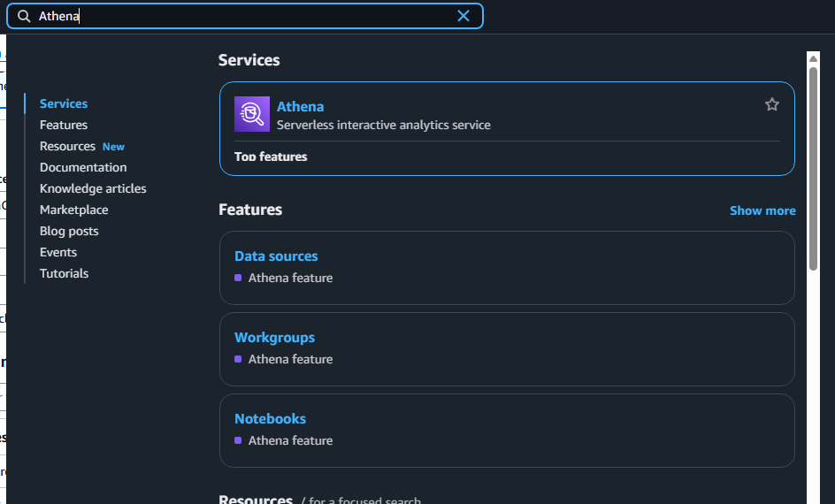Click into the Athena search field
Viewport: 835px width, 504px height.
pyautogui.click(x=245, y=16)
